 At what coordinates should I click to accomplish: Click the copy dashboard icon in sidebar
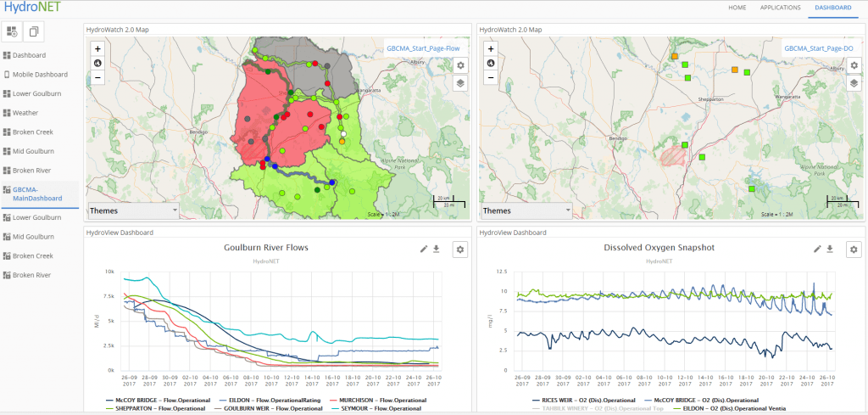coord(34,31)
